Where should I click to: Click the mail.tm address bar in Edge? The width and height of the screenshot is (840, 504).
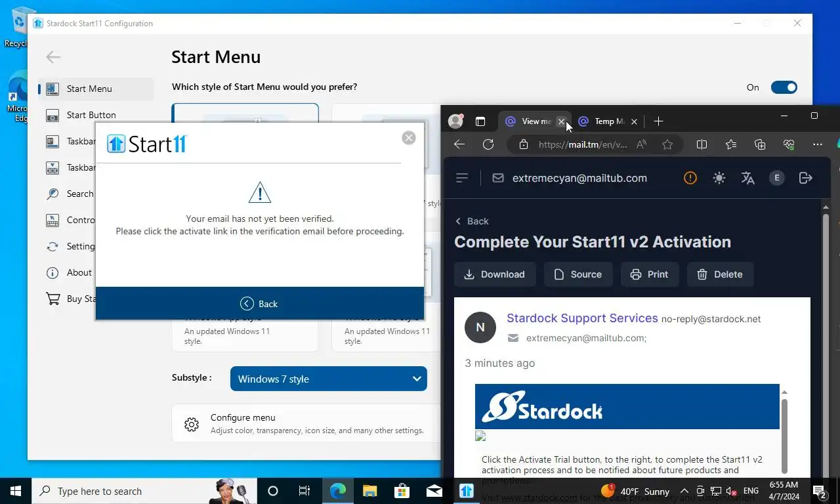coord(582,144)
